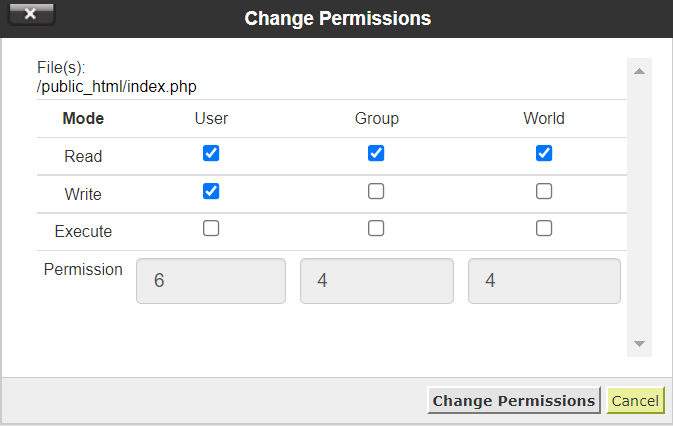Disable Read permission for World
The width and height of the screenshot is (673, 426).
544,153
